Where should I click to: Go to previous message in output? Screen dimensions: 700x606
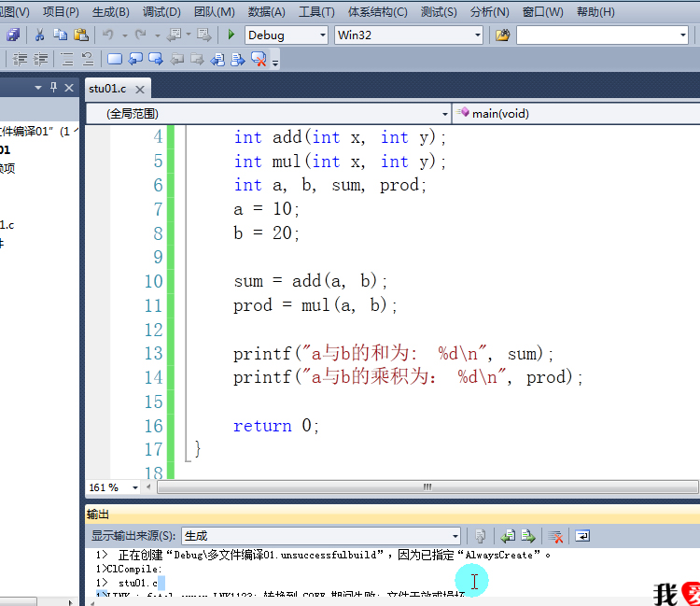(508, 536)
